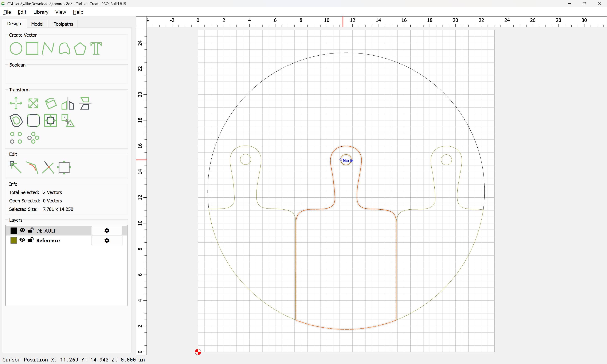
Task: Click the black DEFAULT layer color swatch
Action: pyautogui.click(x=14, y=231)
